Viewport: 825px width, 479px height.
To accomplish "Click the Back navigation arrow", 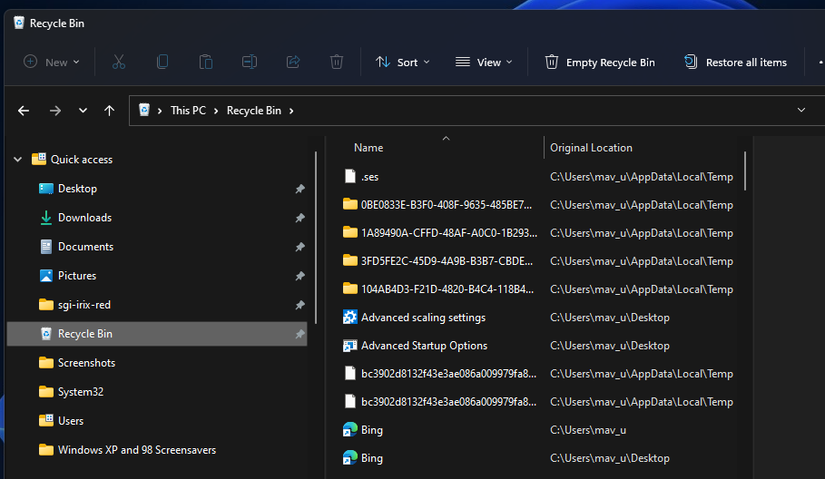I will (24, 111).
